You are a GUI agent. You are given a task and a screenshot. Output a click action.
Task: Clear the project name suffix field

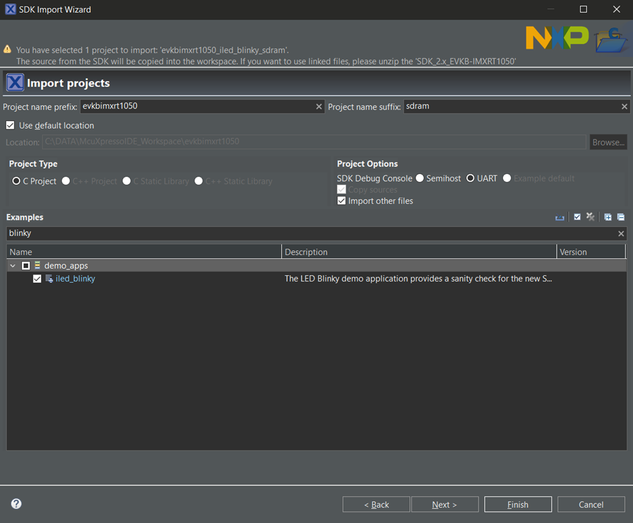point(624,107)
